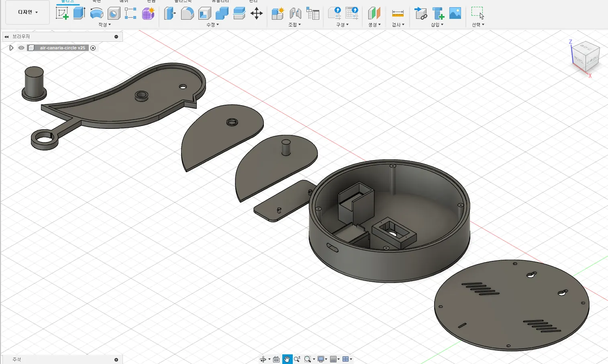Viewport: 608px width, 364px height.
Task: Open the 검사 inspect menu
Action: pos(398,25)
